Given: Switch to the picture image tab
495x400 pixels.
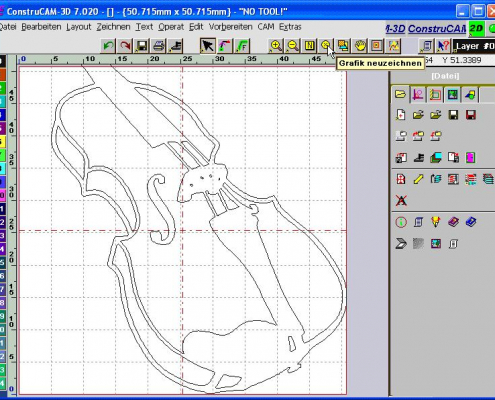Looking at the screenshot, I should [x=453, y=95].
